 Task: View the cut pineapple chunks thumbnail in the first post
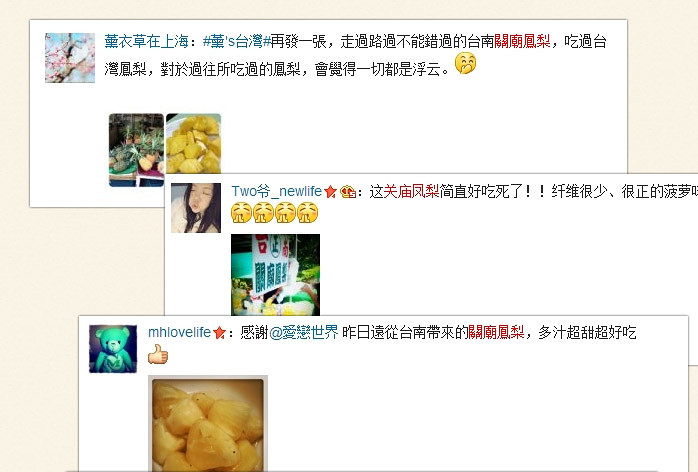coord(193,143)
